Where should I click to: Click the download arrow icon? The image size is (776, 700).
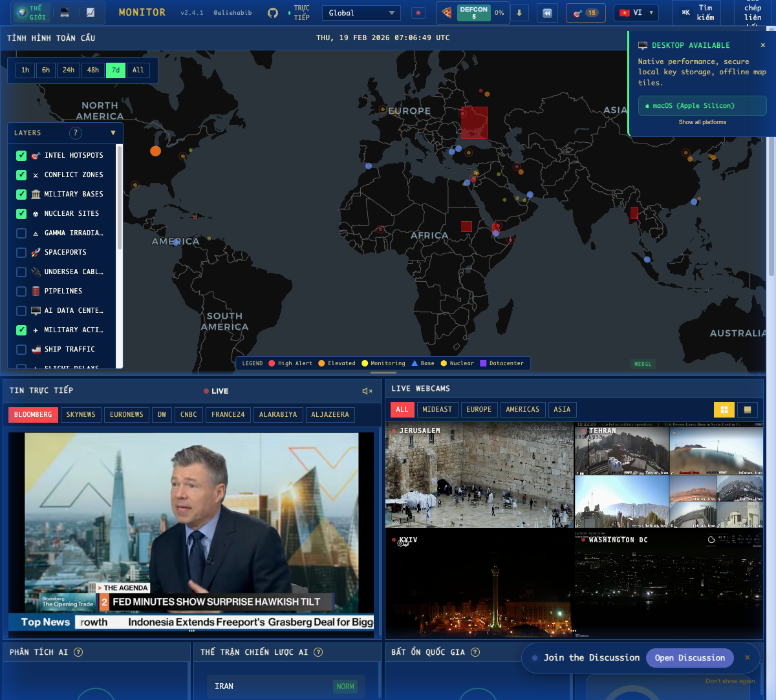pos(519,13)
